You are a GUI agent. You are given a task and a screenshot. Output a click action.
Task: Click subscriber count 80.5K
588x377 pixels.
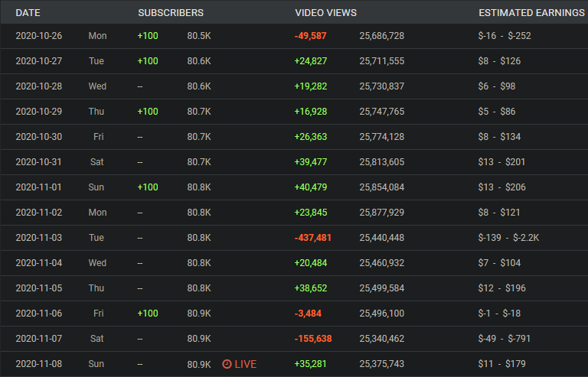(x=199, y=36)
